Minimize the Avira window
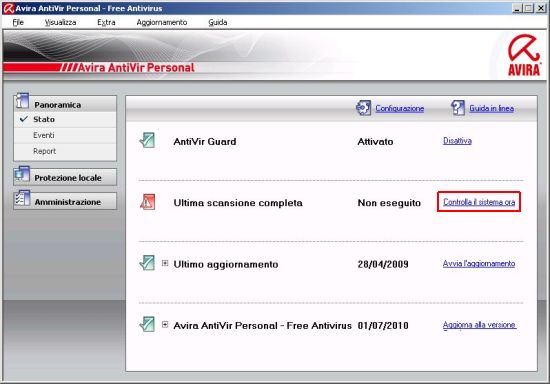 [x=517, y=8]
